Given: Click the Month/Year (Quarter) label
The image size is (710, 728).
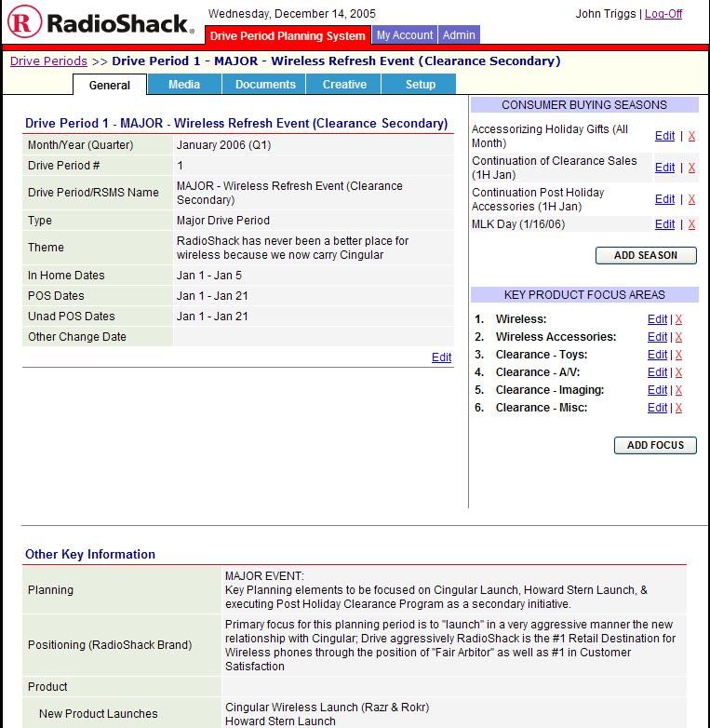Looking at the screenshot, I should pos(80,145).
